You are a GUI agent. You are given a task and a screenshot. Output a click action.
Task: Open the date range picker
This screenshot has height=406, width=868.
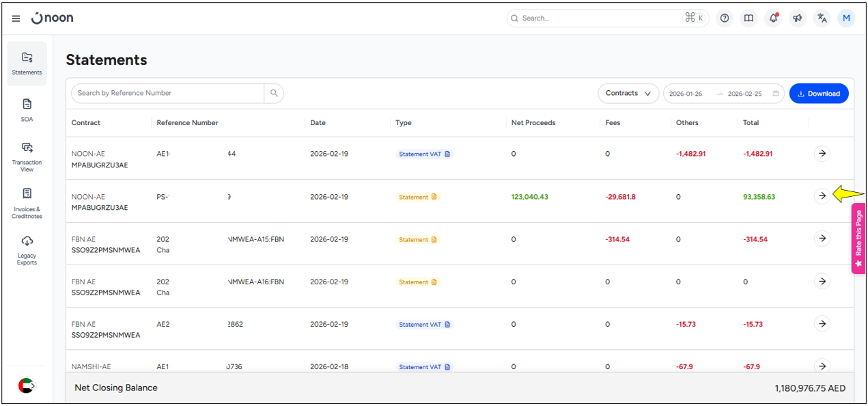[x=723, y=94]
